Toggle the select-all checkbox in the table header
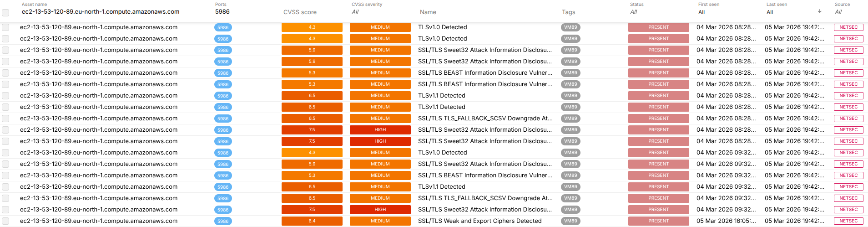Screen dimensions: 868x227 (x=5, y=12)
